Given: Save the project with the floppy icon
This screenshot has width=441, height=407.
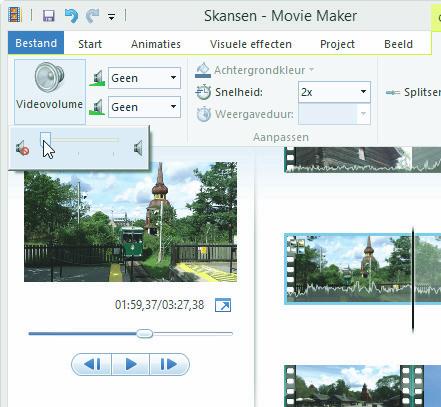Looking at the screenshot, I should tap(49, 16).
